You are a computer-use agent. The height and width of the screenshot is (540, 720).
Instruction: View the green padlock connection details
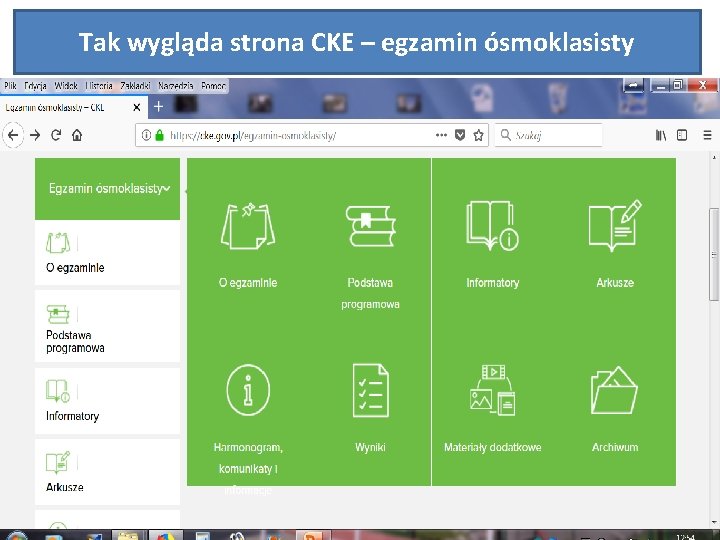point(159,135)
